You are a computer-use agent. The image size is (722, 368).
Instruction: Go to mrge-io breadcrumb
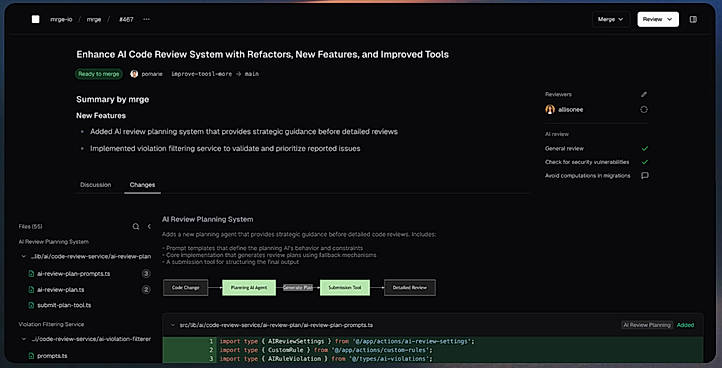(x=61, y=19)
